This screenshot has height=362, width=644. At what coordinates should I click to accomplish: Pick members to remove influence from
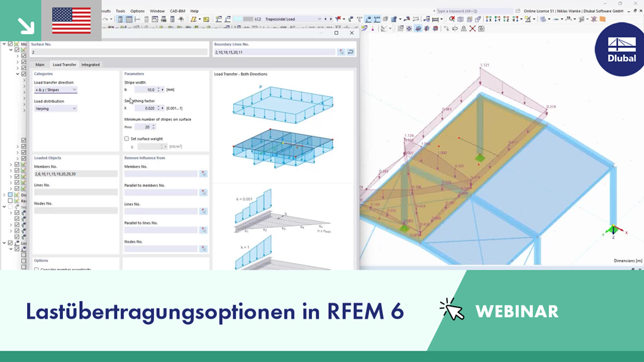tap(203, 174)
